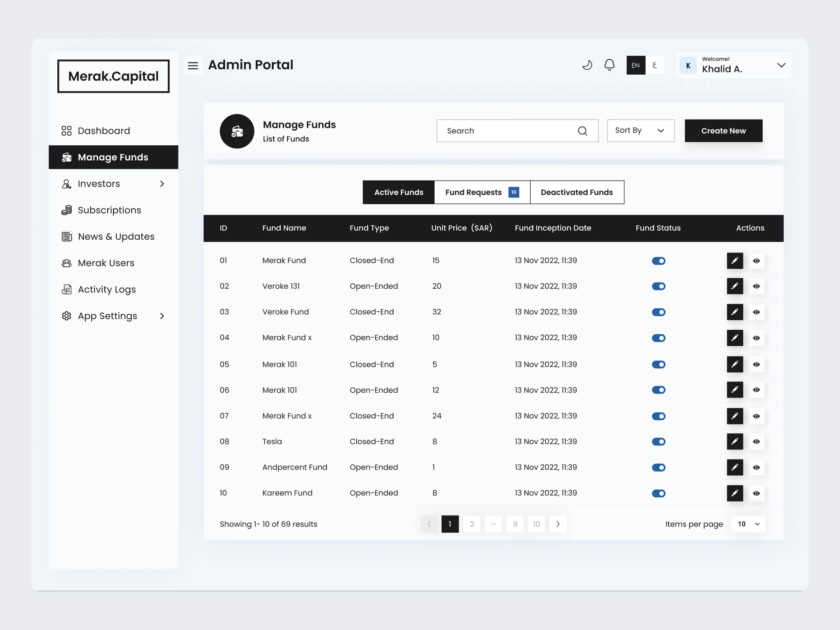The height and width of the screenshot is (630, 840).
Task: Open Subscriptions in sidebar
Action: pos(113,210)
